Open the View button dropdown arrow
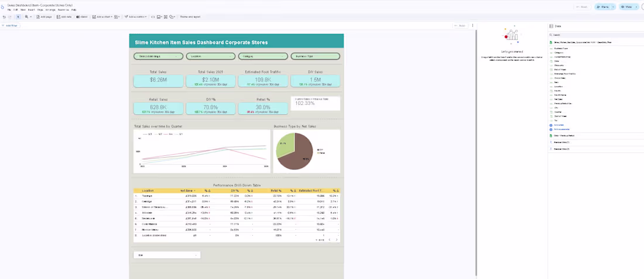 pyautogui.click(x=635, y=7)
